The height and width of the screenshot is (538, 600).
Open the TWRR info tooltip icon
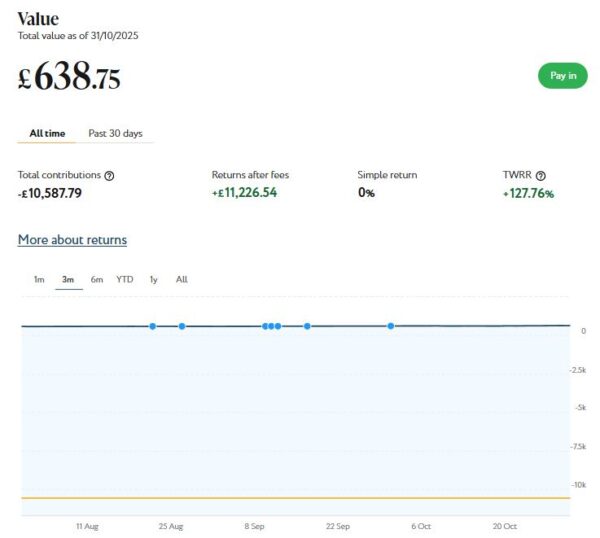541,176
